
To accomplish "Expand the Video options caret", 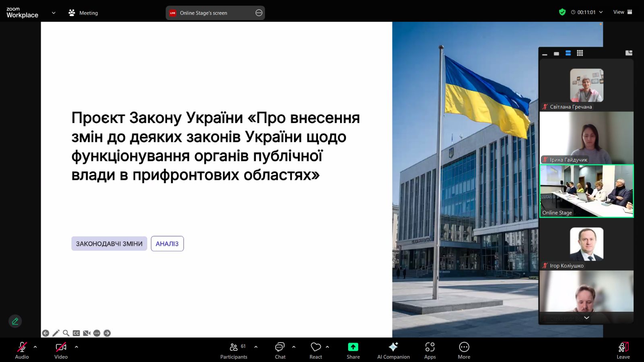I will point(76,347).
